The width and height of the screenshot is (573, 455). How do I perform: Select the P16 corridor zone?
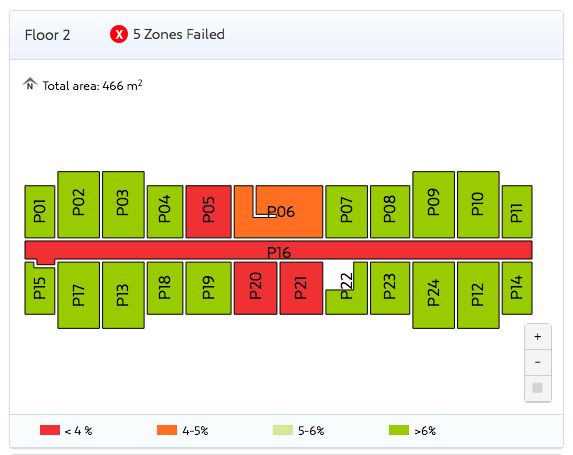click(278, 250)
